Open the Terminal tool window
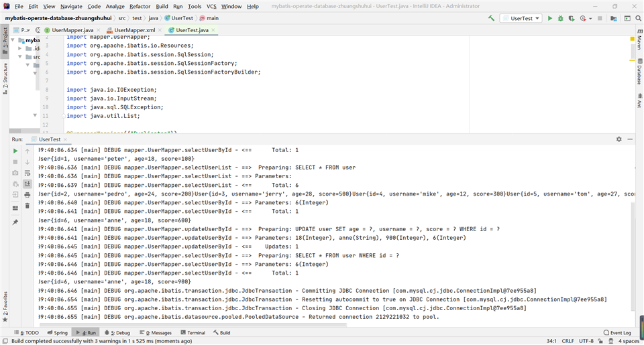 (193, 333)
